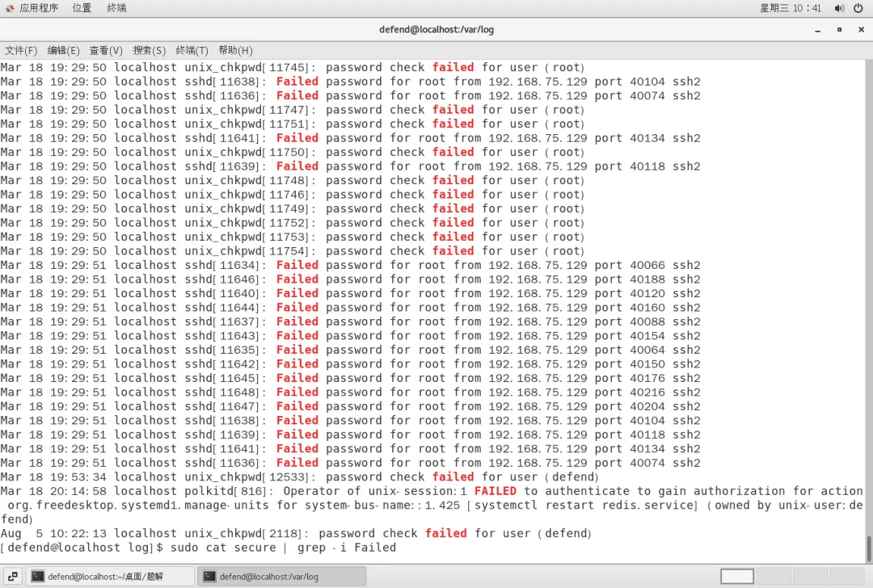873x588 pixels.
Task: Open the 编辑(E) menu
Action: point(64,51)
